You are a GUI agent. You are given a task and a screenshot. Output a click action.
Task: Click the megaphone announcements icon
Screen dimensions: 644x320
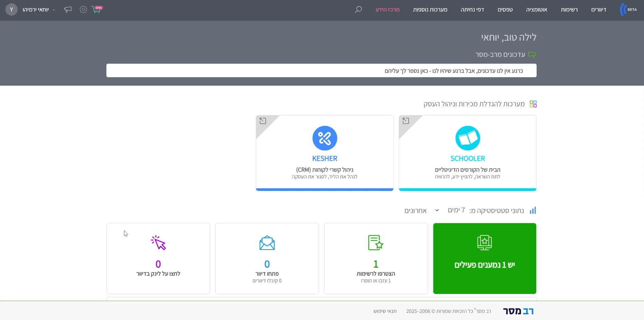[68, 9]
